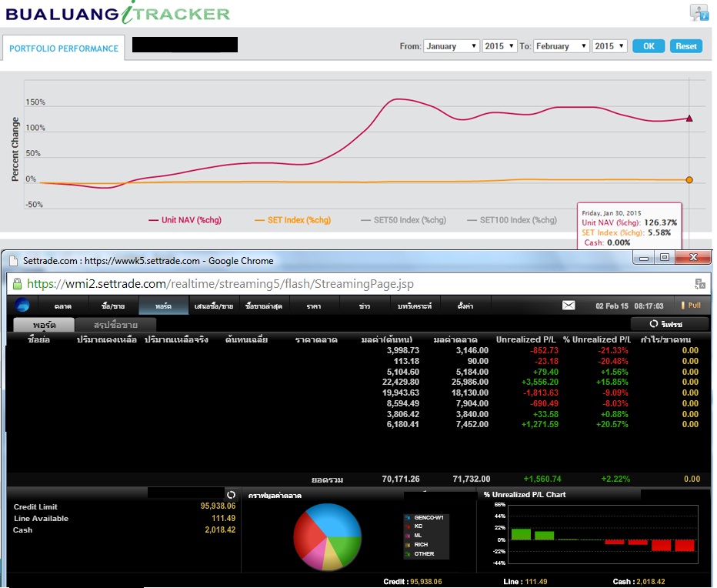The height and width of the screenshot is (588, 717).
Task: Sort by Unrealized P/L column header
Action: tap(526, 339)
